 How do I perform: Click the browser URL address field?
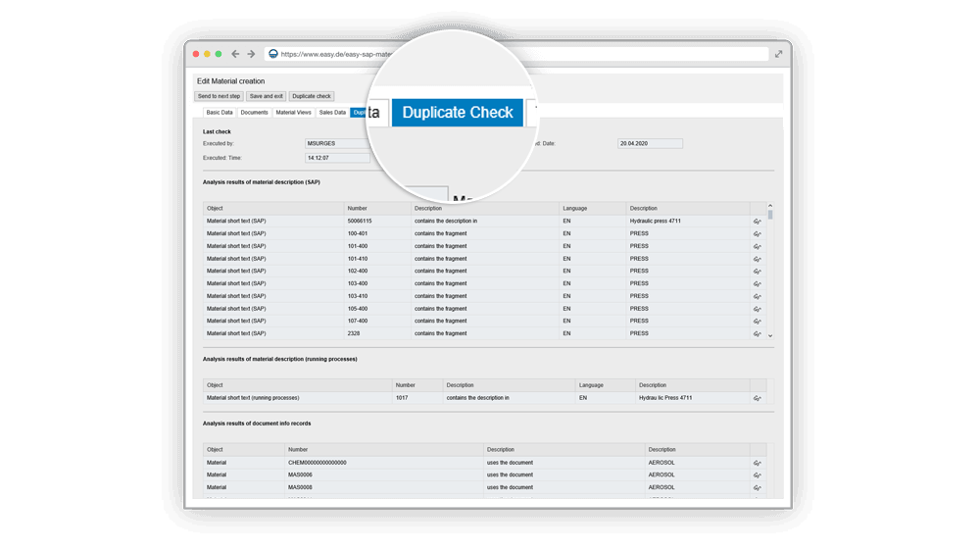click(x=516, y=54)
